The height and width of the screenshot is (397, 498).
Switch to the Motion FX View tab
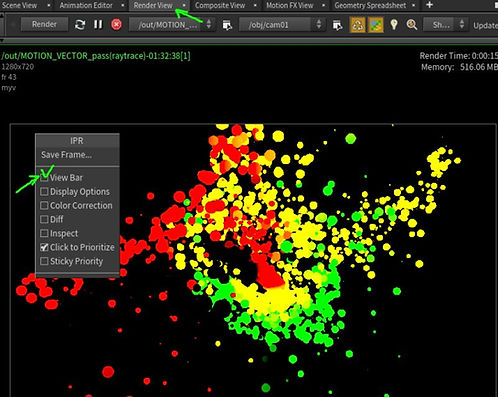290,5
